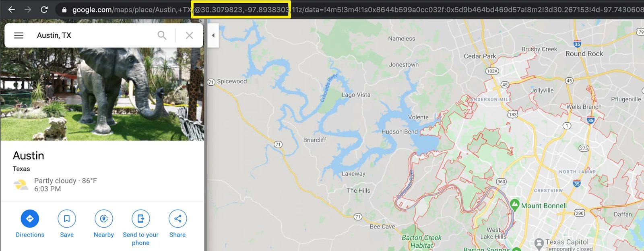Search Nearby places
This screenshot has width=644, height=251.
[104, 224]
